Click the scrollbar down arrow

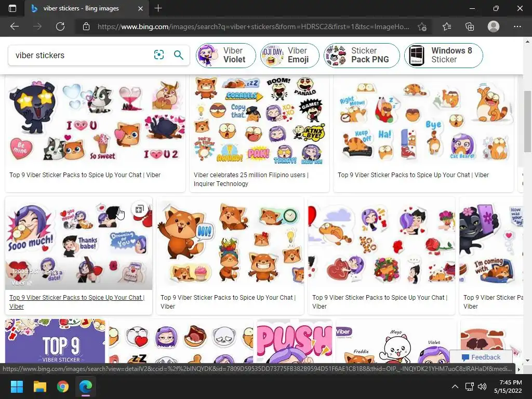528,360
